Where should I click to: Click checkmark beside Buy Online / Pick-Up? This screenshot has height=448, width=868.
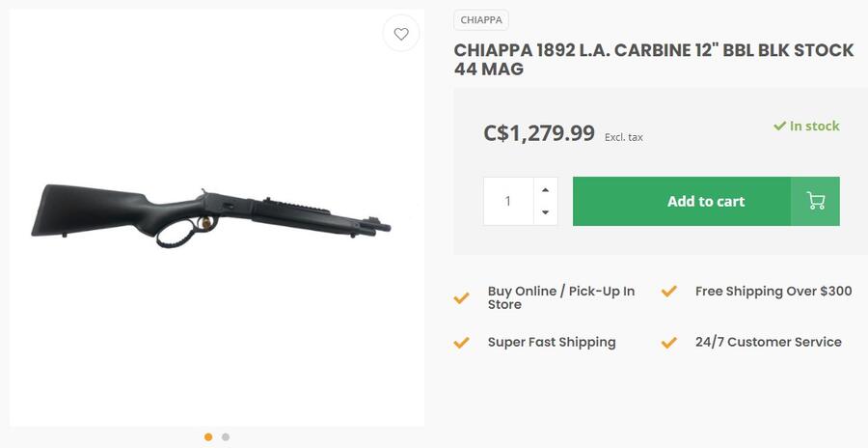coord(462,298)
